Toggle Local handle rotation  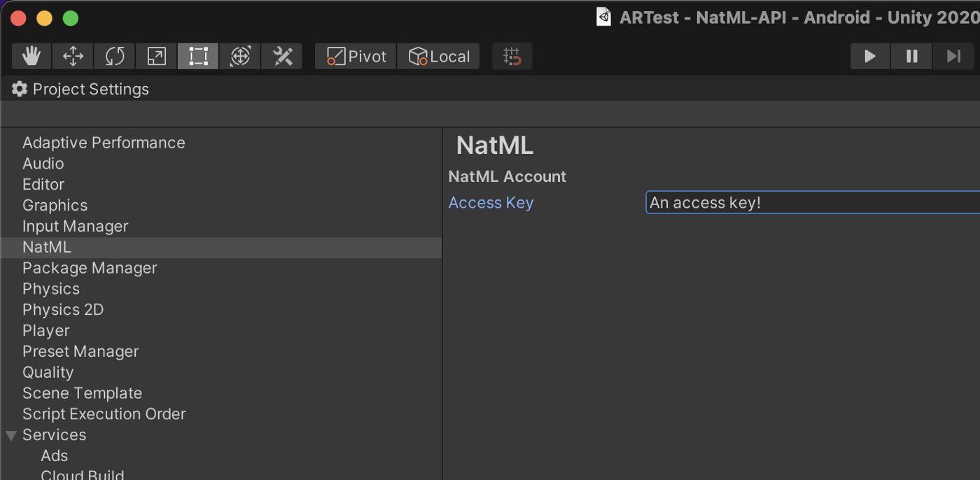tap(439, 56)
